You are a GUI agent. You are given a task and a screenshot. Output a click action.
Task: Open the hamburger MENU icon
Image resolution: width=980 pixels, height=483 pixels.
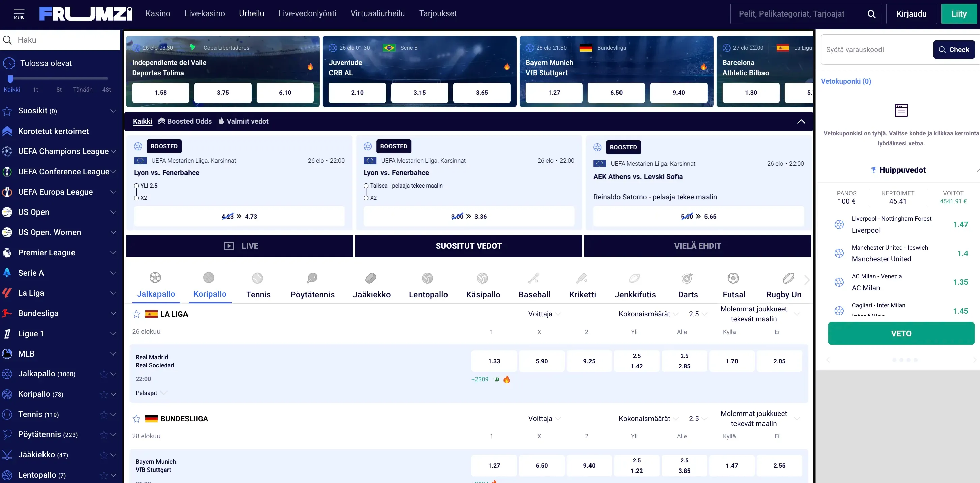(x=19, y=14)
